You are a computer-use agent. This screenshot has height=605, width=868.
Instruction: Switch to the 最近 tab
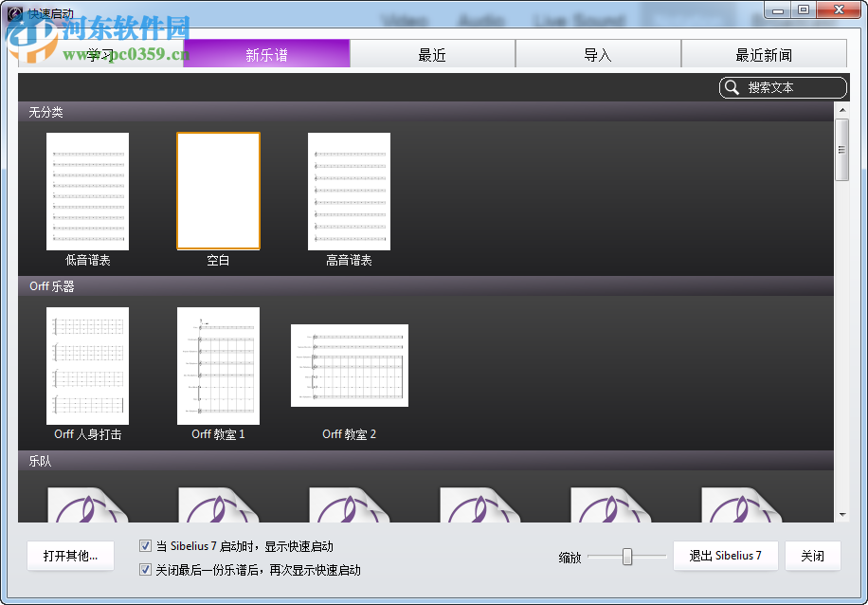click(x=432, y=54)
